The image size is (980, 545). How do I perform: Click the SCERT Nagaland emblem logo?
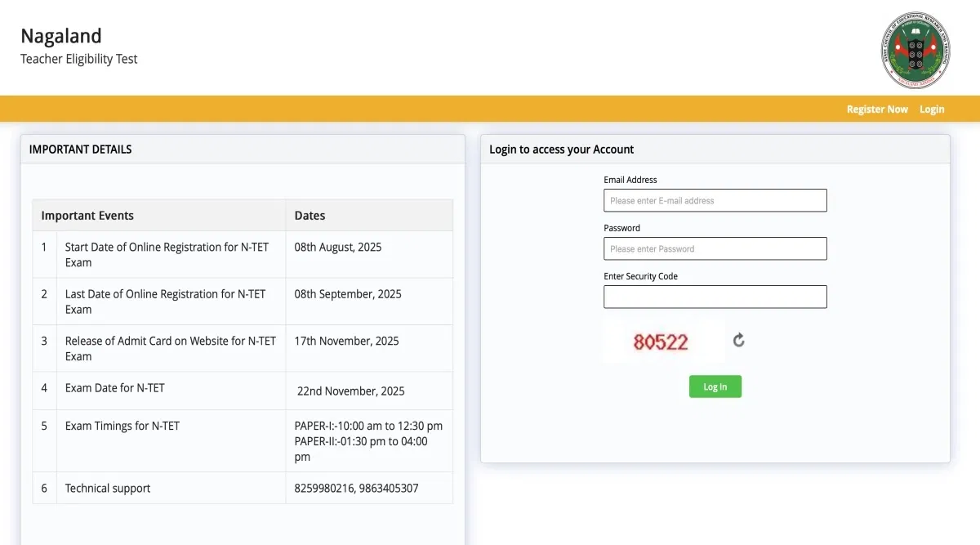click(915, 51)
